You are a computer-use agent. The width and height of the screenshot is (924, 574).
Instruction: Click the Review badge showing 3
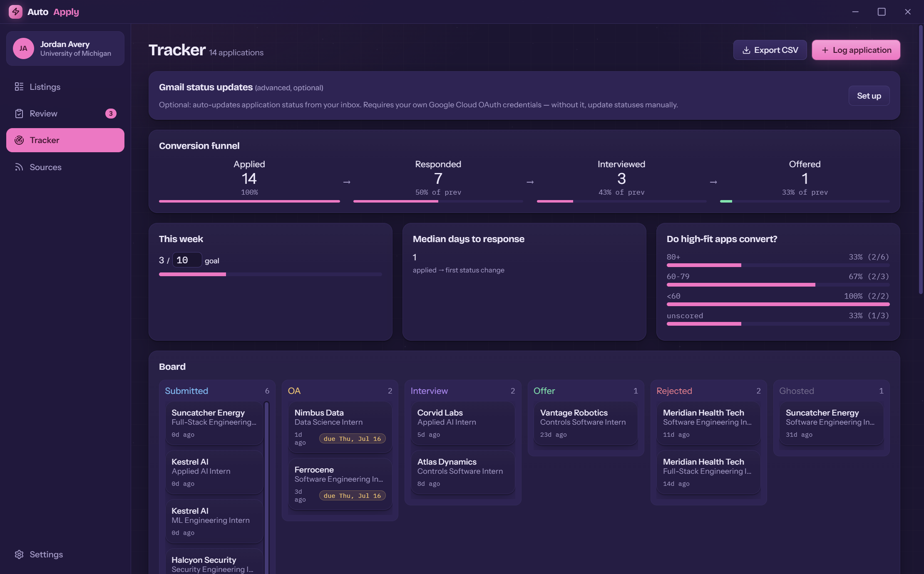tap(111, 114)
